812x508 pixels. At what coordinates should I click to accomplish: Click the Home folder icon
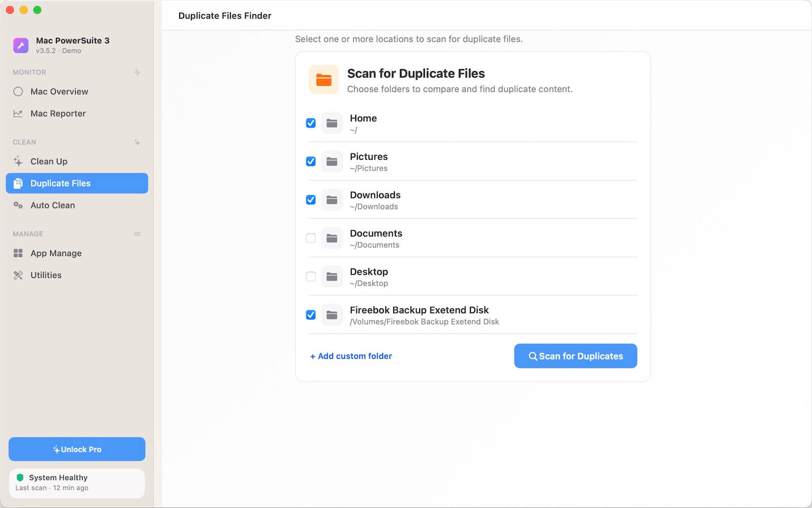(x=332, y=123)
